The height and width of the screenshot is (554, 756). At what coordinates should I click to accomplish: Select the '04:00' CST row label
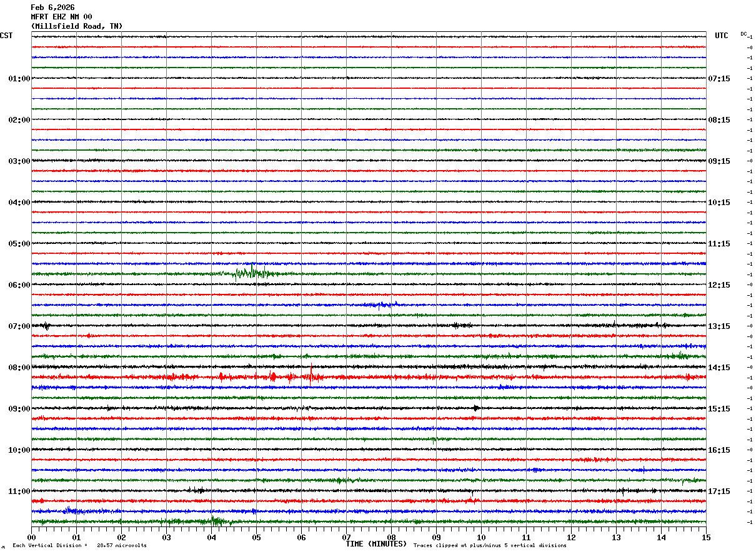(x=19, y=203)
